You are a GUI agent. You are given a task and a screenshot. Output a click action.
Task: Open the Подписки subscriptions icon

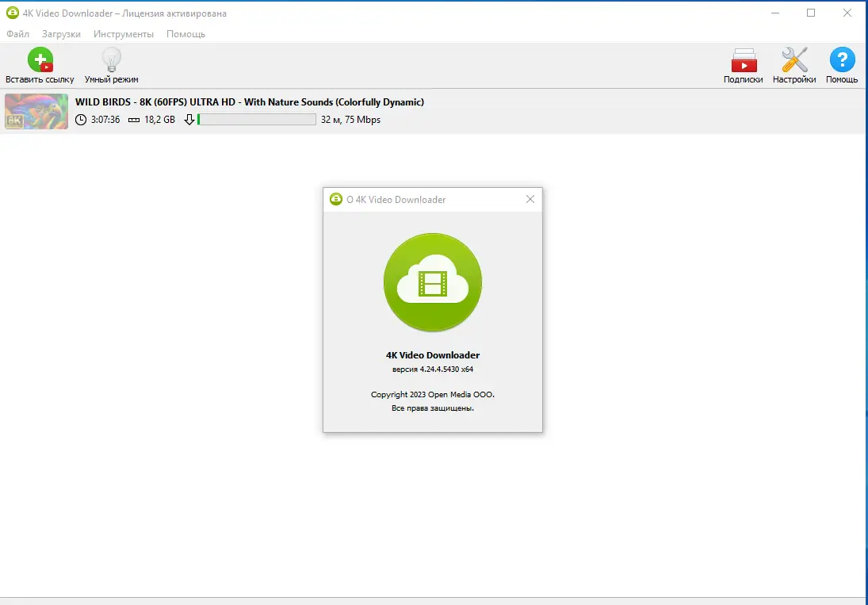744,60
